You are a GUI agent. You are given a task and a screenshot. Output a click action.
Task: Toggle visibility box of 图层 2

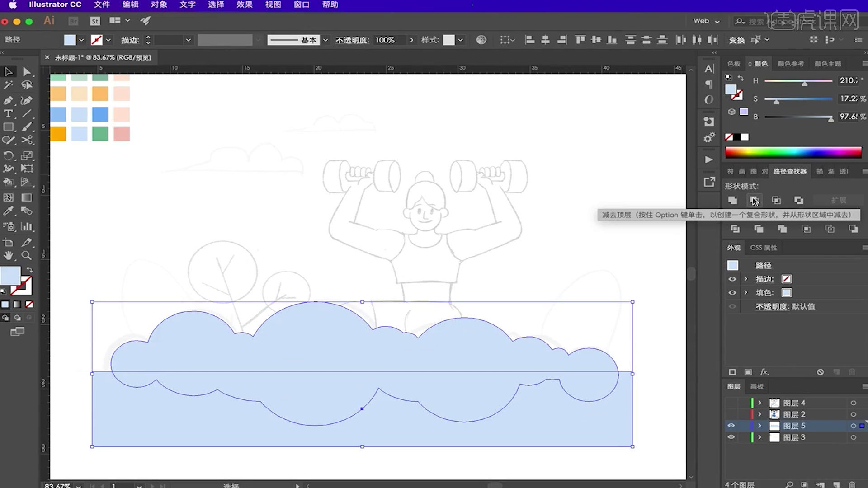click(x=731, y=414)
